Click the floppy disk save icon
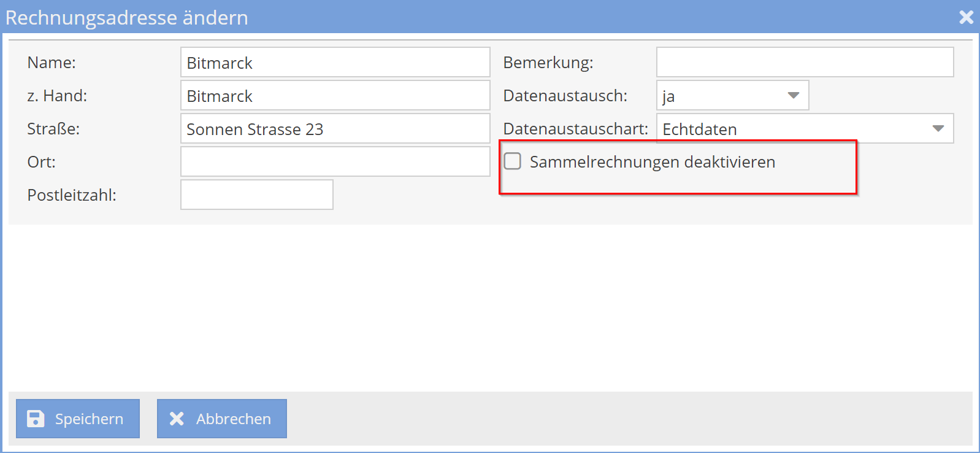The height and width of the screenshot is (453, 980). point(36,419)
